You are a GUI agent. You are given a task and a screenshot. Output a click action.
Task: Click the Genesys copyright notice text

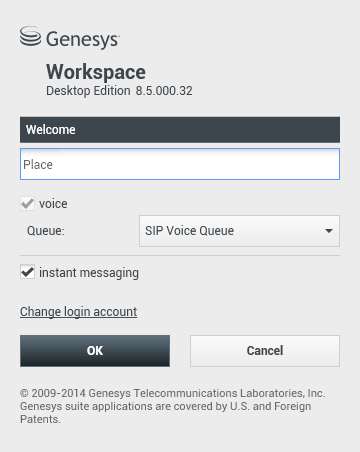(x=173, y=393)
